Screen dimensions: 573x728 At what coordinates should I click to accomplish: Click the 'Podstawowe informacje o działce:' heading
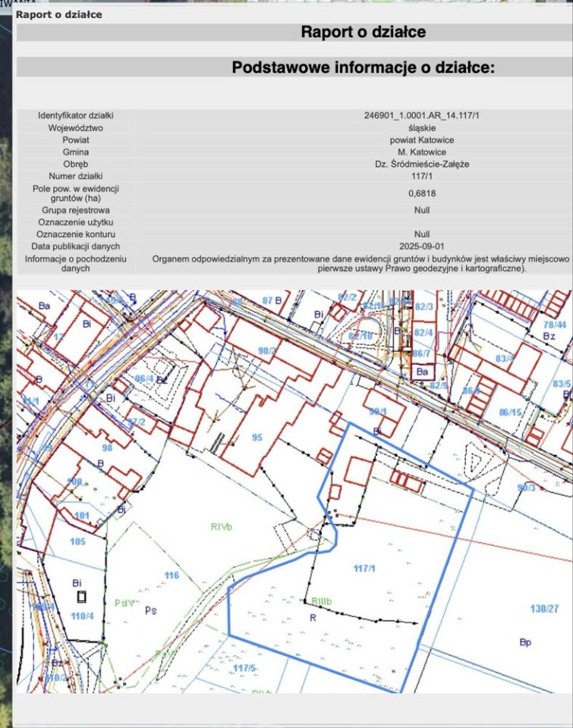click(363, 67)
